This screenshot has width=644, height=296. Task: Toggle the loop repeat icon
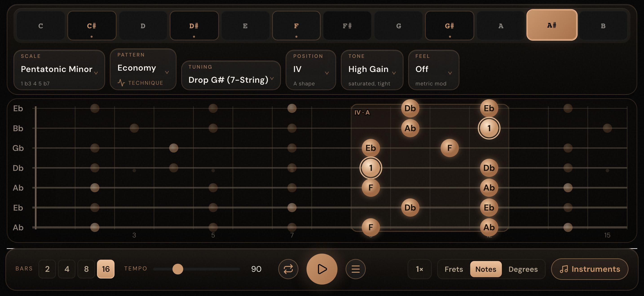(x=288, y=269)
